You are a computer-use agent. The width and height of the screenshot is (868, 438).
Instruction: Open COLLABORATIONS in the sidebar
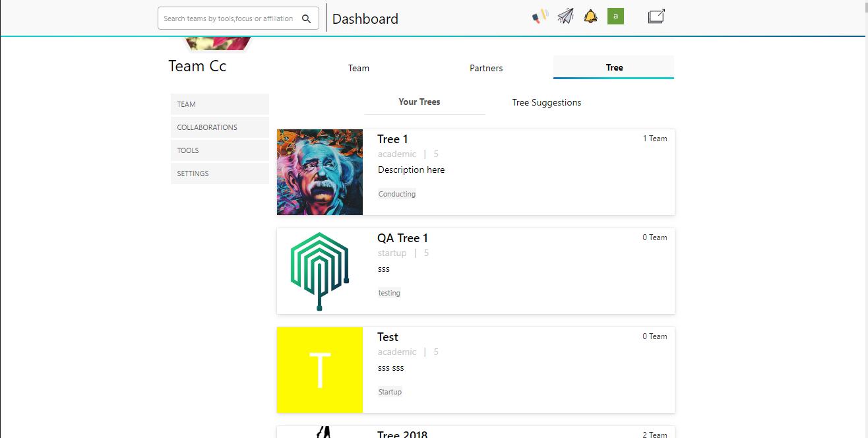coord(220,127)
